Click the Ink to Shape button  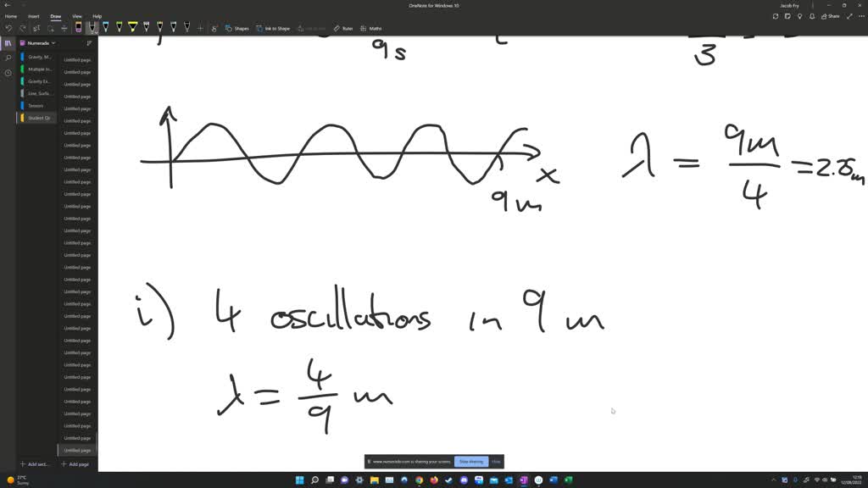tap(274, 28)
